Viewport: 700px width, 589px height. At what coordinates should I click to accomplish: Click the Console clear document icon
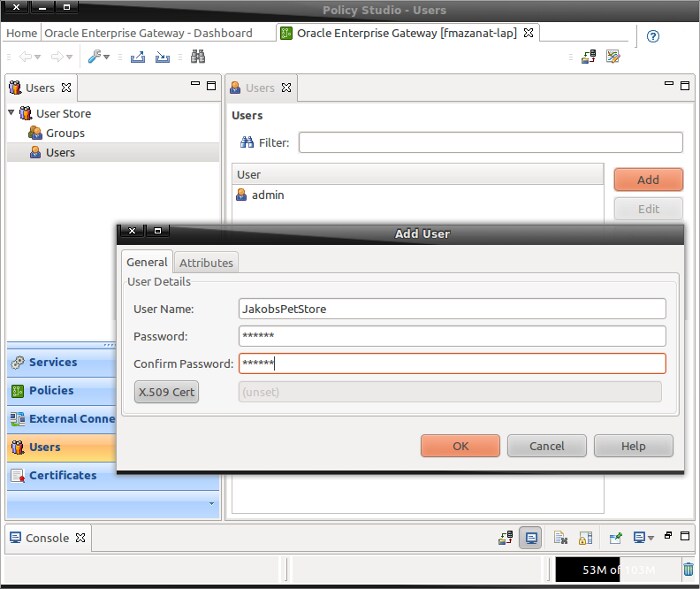click(560, 538)
